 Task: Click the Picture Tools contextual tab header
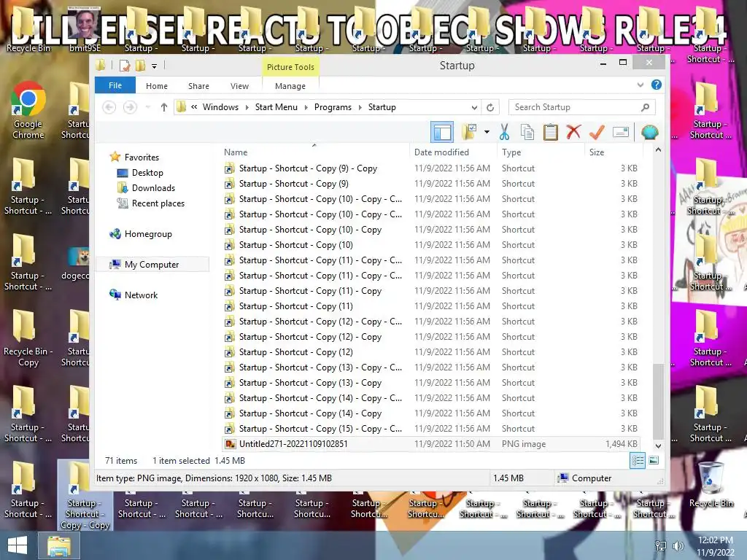click(x=290, y=67)
